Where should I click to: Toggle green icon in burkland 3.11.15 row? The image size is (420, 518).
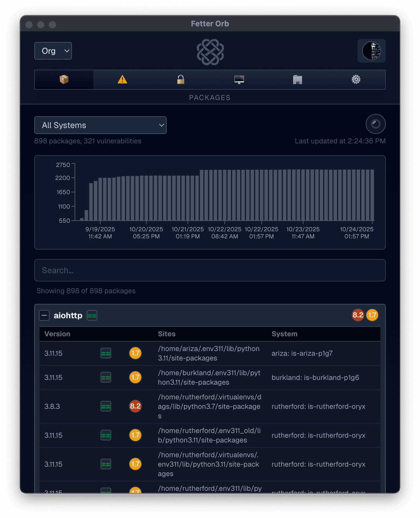pos(106,378)
